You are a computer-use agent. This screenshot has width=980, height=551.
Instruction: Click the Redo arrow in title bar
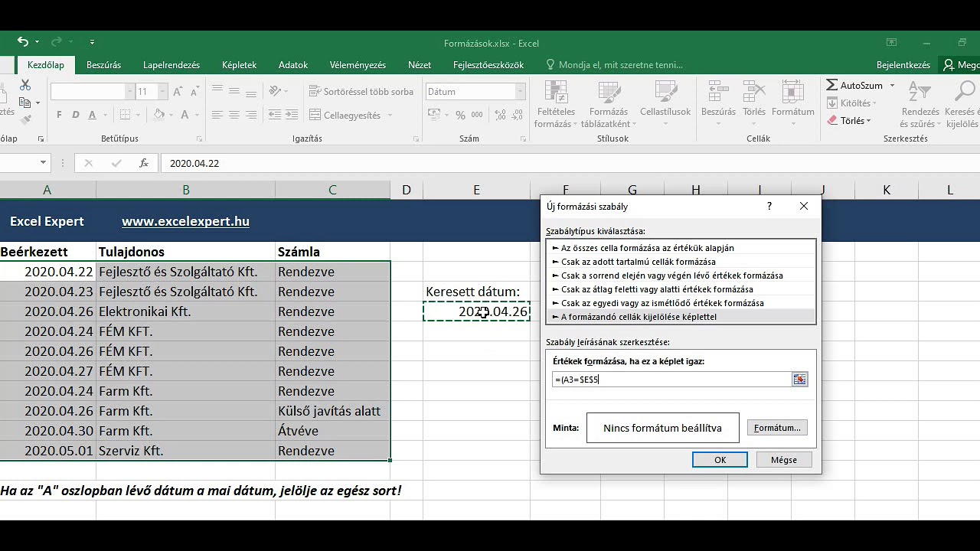click(57, 42)
